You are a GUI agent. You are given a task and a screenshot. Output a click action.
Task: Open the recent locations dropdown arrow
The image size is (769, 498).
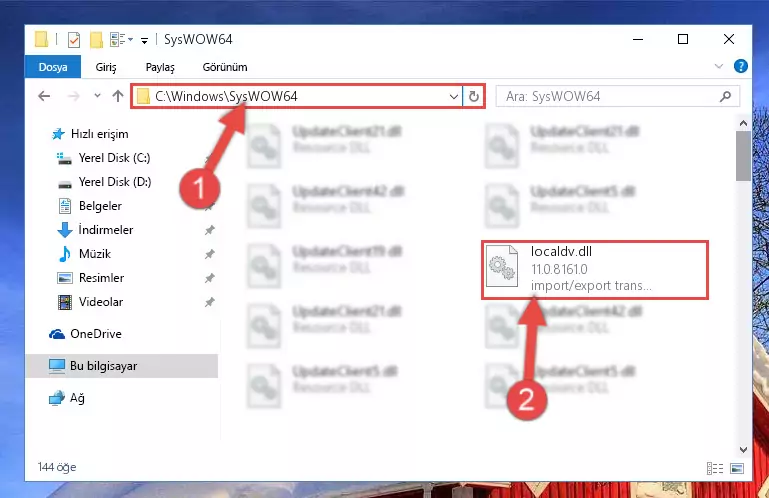(x=97, y=96)
